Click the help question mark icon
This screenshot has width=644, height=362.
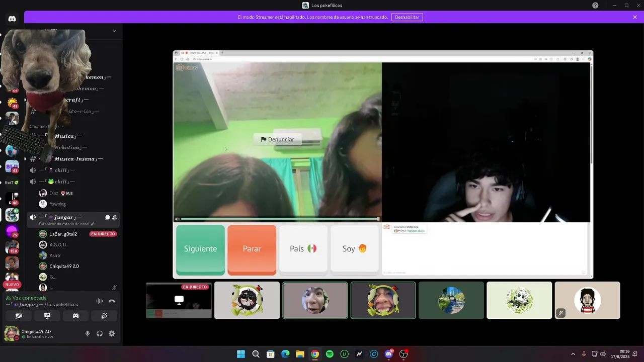pyautogui.click(x=595, y=5)
